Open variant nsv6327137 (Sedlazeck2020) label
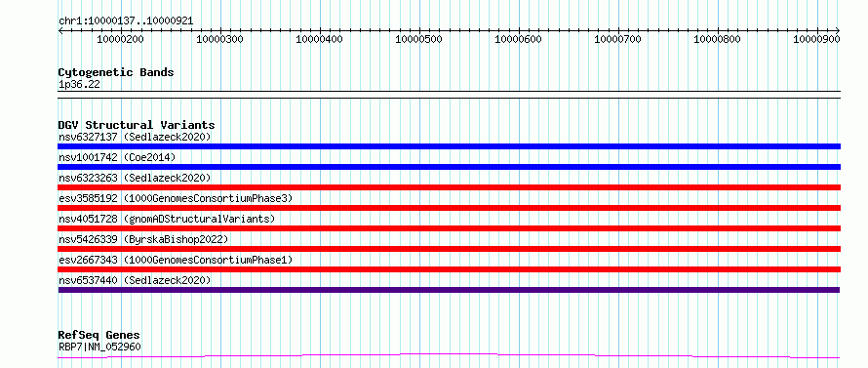The image size is (868, 368). 135,137
